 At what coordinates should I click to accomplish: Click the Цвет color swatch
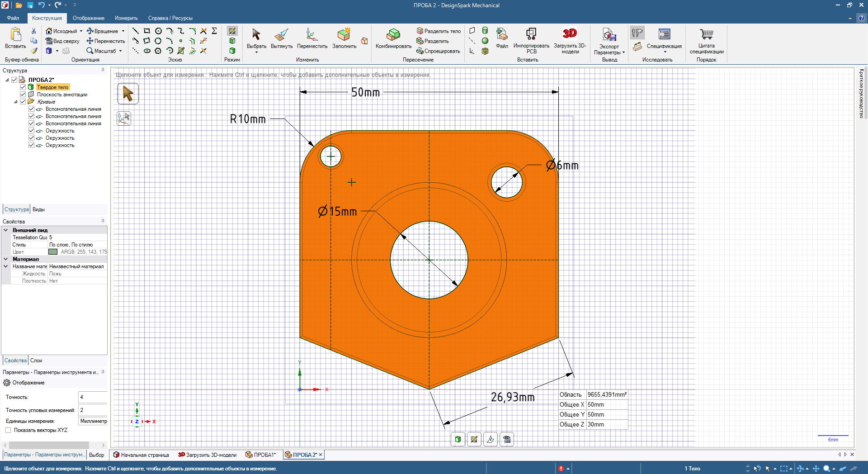[x=53, y=252]
